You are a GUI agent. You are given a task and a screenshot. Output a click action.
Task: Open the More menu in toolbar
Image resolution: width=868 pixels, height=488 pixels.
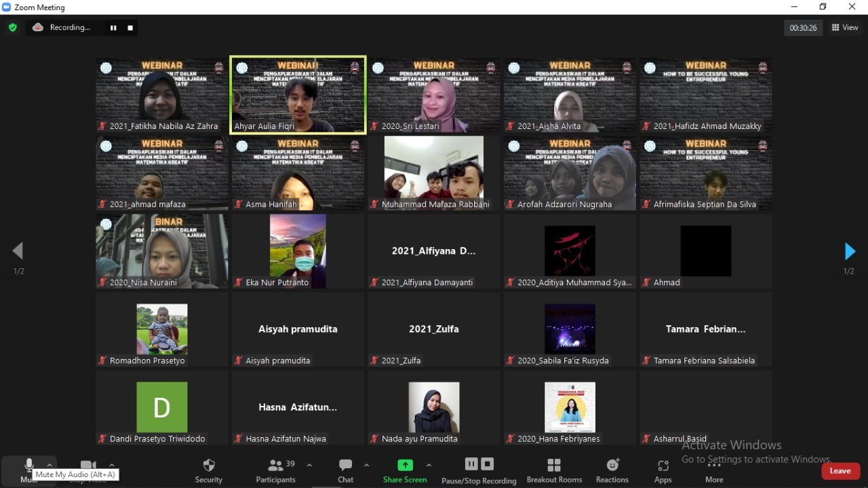click(714, 470)
